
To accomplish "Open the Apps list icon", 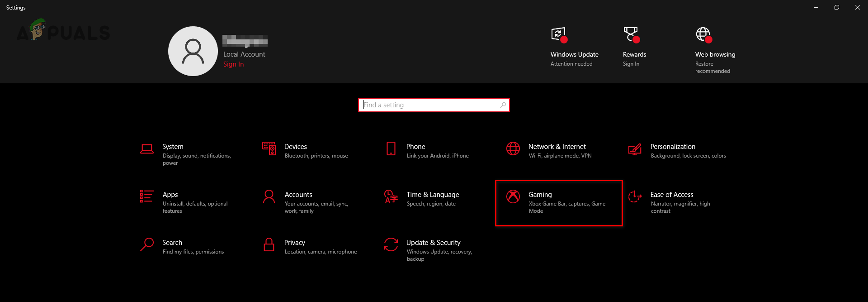I will pyautogui.click(x=147, y=196).
